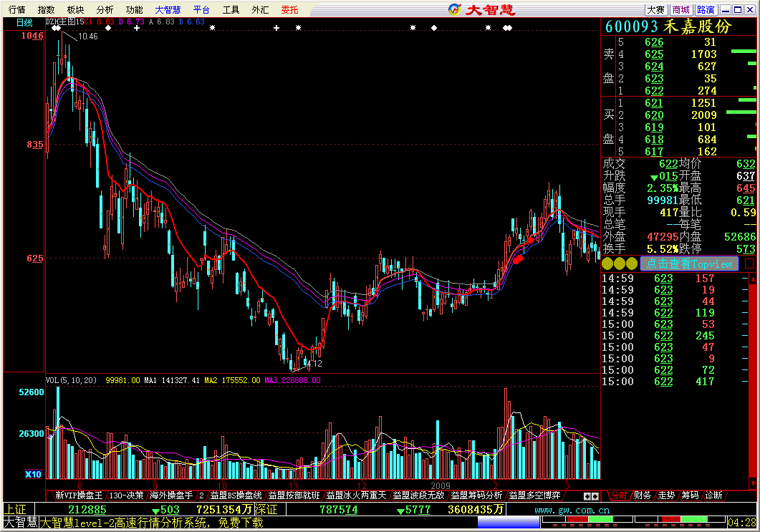760x532 pixels.
Task: Open the 平台 menu
Action: point(201,10)
